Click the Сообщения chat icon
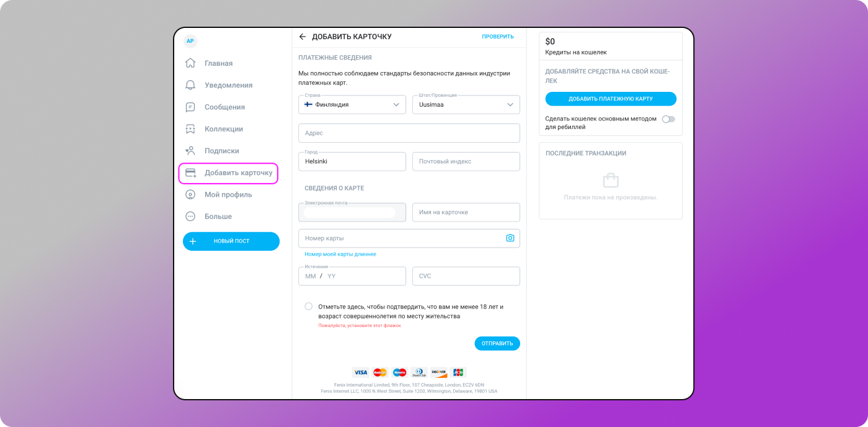Screen dimensions: 868x427 point(191,107)
